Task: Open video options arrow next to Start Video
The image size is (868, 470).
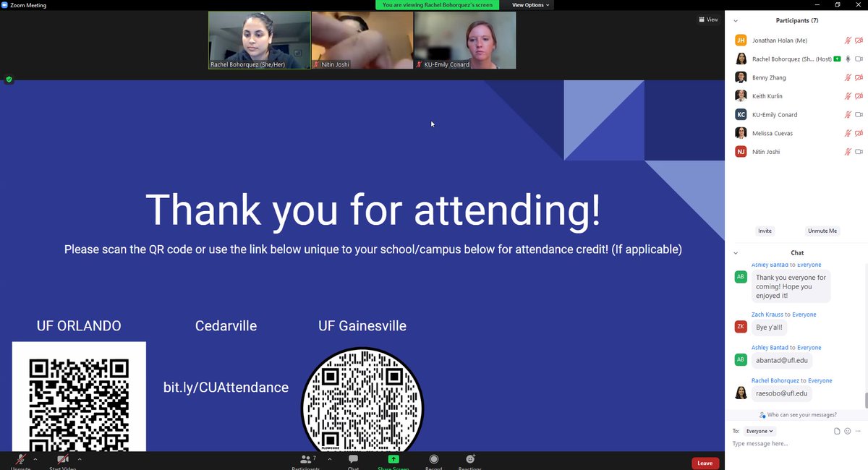Action: click(80, 459)
